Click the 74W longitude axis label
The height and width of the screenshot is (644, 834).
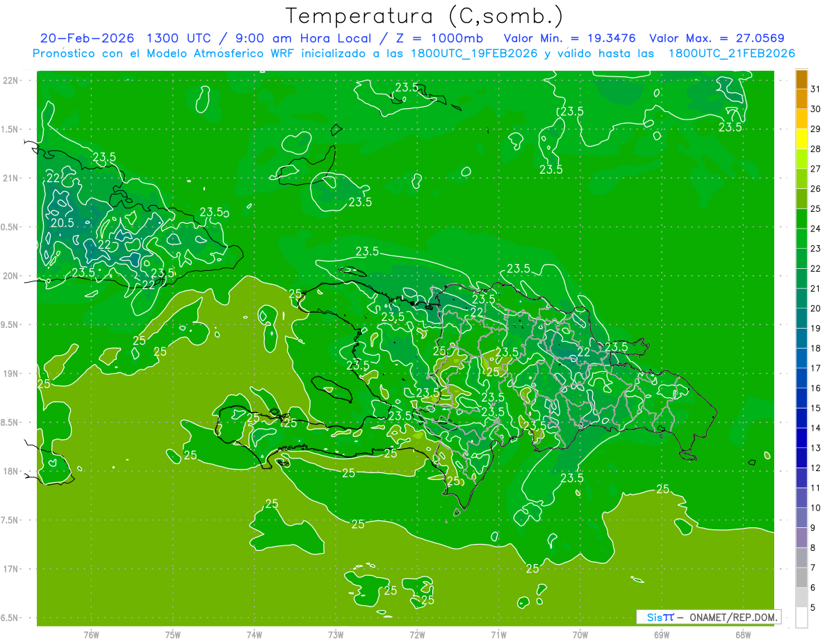254,635
